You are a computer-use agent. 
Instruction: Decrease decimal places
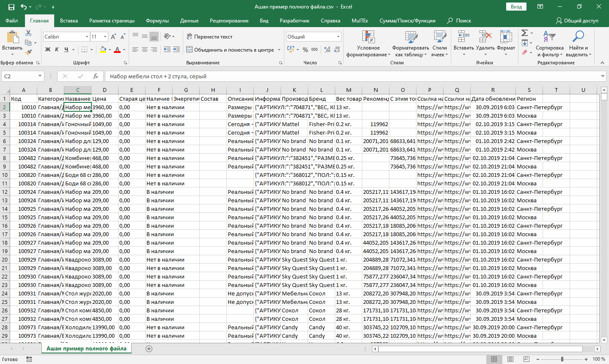[x=337, y=50]
